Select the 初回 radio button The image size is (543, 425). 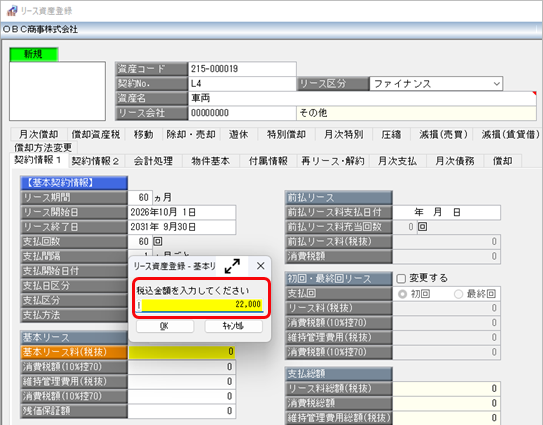pyautogui.click(x=402, y=294)
